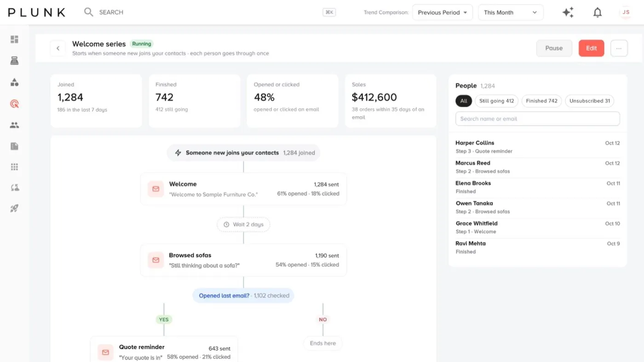
Task: Open the cash register sidebar icon
Action: pyautogui.click(x=14, y=61)
